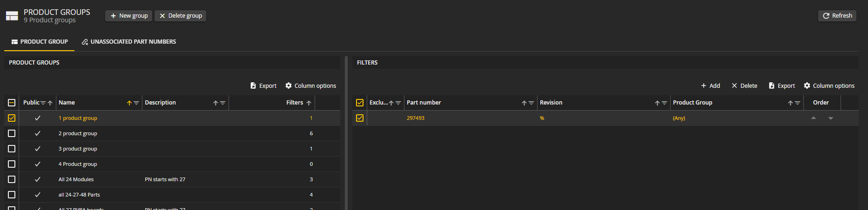Export the Product Groups table
Viewport: 868px width, 210px height.
click(263, 86)
